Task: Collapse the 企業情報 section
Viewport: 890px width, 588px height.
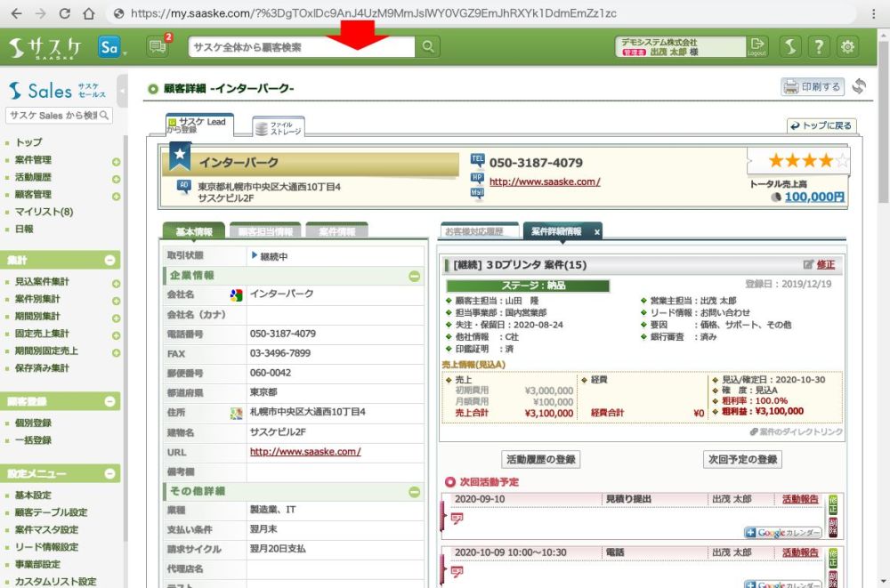Action: point(414,276)
